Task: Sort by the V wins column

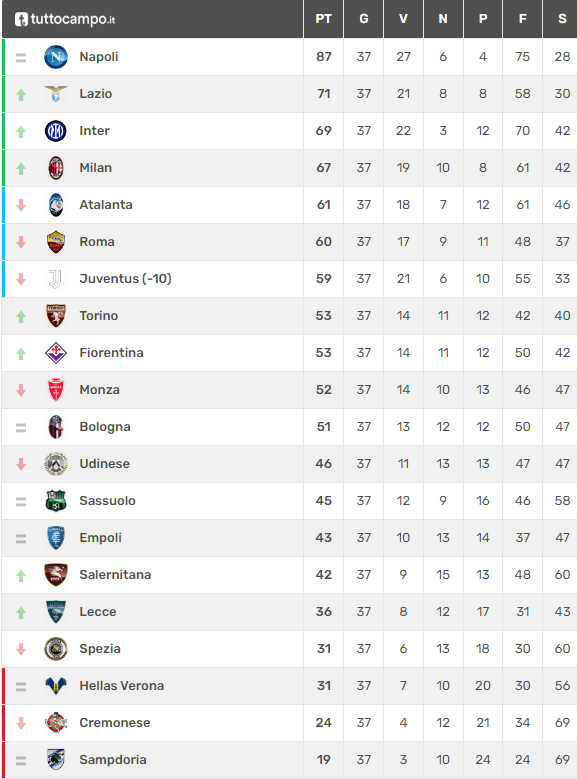Action: pyautogui.click(x=403, y=19)
